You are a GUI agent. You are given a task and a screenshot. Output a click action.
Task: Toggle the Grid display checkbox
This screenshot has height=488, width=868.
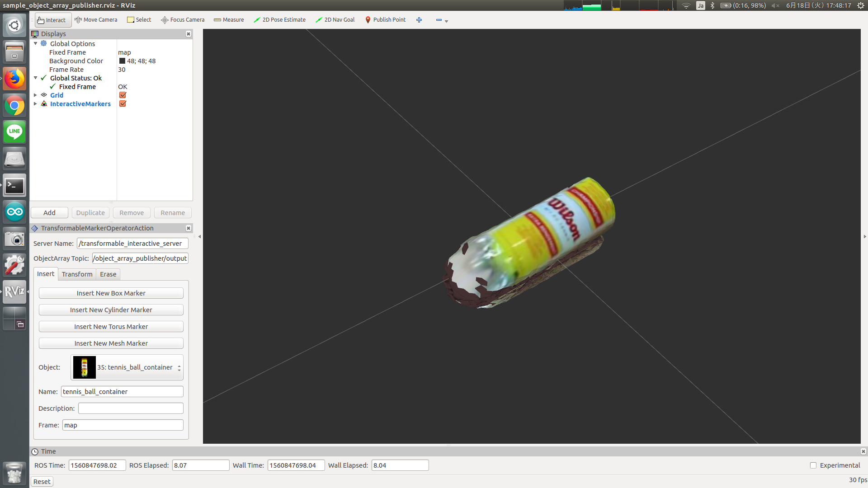point(123,95)
